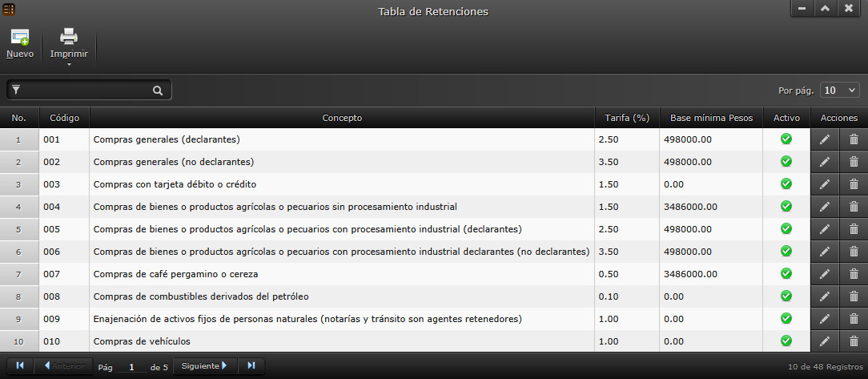Viewport: 868px width, 379px height.
Task: Open the Por pág. rows dropdown
Action: coord(840,91)
